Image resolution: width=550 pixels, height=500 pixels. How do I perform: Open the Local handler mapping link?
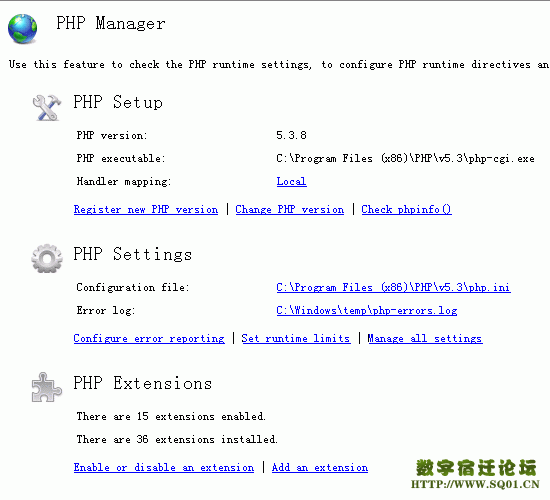291,181
